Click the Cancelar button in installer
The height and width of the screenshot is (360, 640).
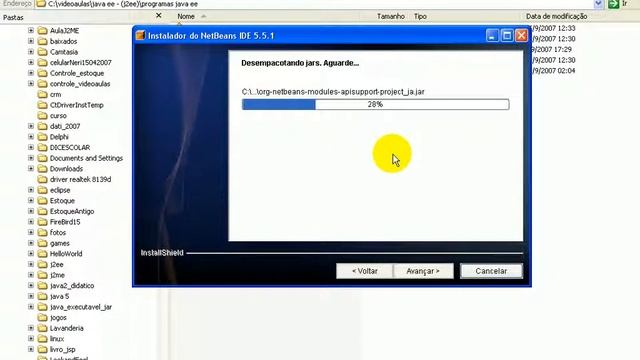click(x=491, y=271)
